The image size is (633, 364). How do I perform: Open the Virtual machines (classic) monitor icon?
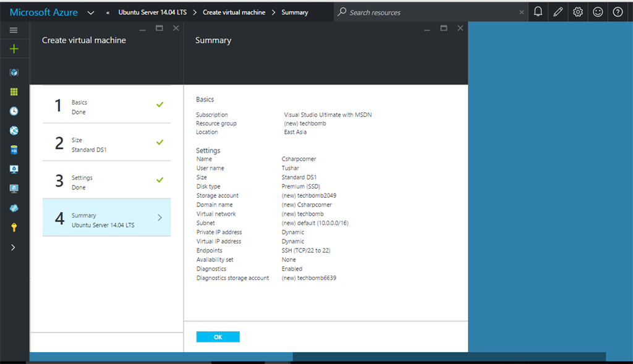click(x=14, y=169)
